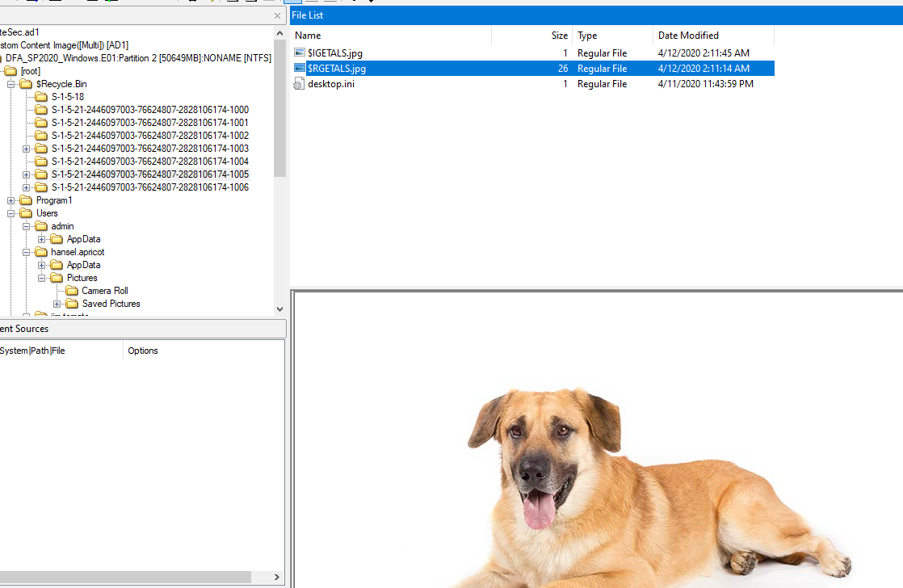This screenshot has width=903, height=588.
Task: Click the desktop.ini file name
Action: [x=331, y=84]
